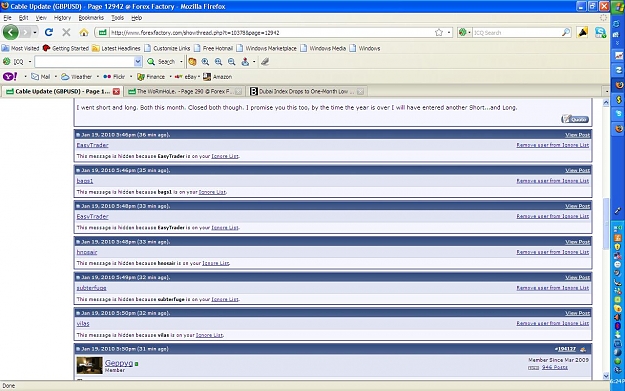Open the Bookmarks menu

click(91, 18)
